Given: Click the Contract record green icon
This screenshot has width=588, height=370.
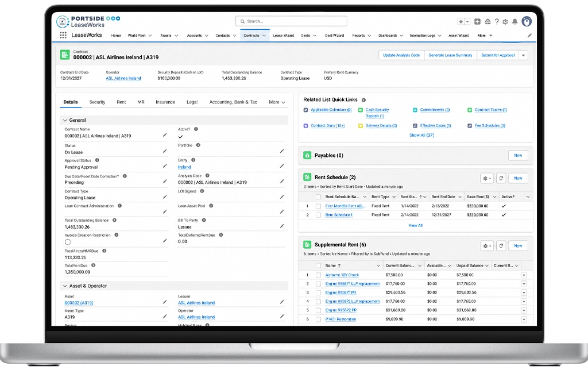Looking at the screenshot, I should click(65, 55).
